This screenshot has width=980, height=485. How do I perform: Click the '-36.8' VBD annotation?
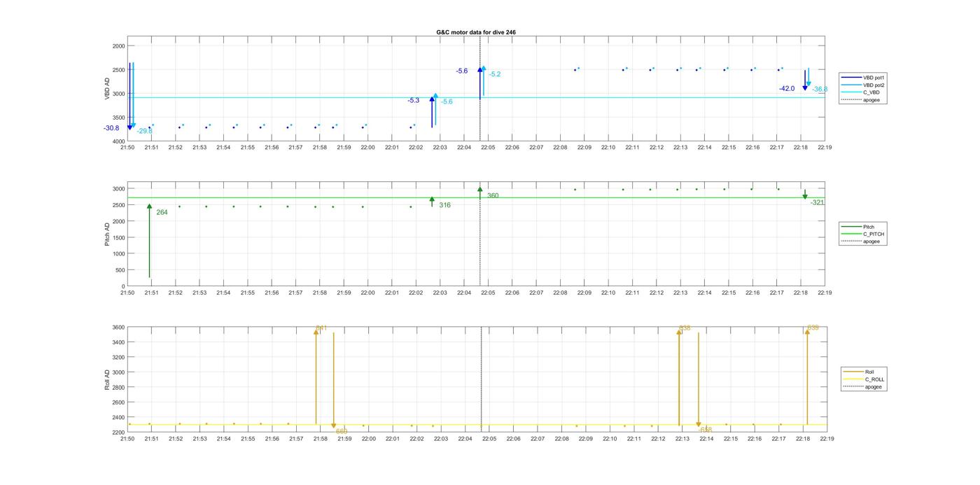point(820,90)
